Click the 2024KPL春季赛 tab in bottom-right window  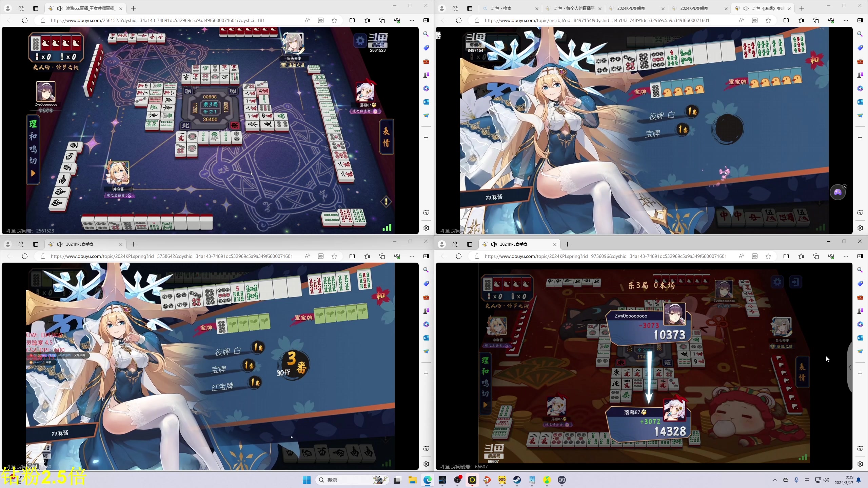pyautogui.click(x=520, y=244)
